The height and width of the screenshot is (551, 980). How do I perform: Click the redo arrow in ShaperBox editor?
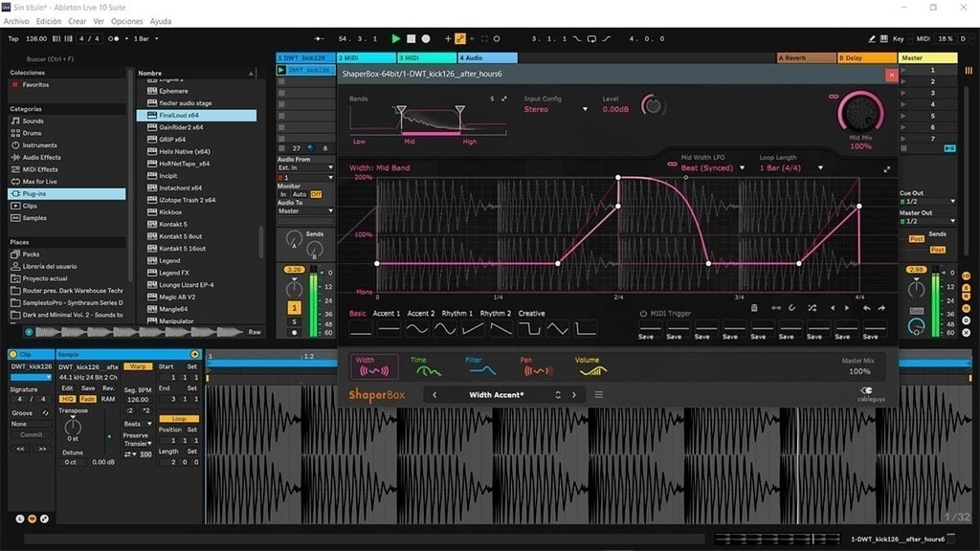tap(881, 308)
